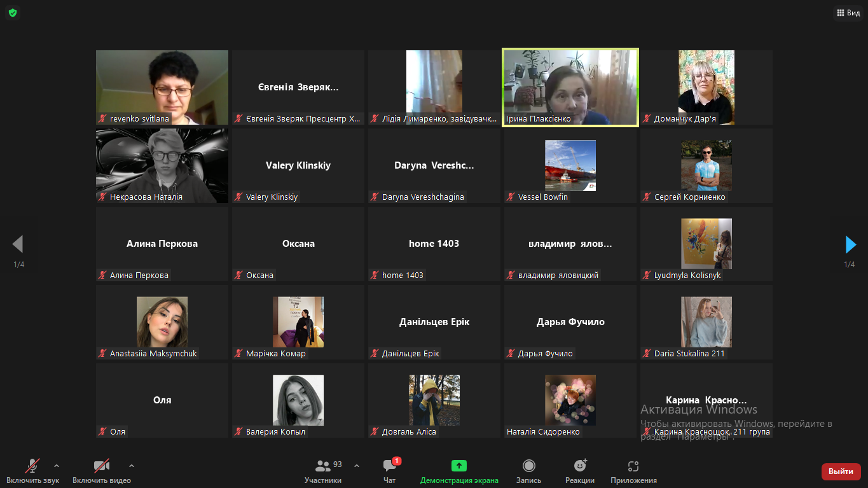
Task: Expand video options chevron next to camera
Action: click(x=132, y=466)
